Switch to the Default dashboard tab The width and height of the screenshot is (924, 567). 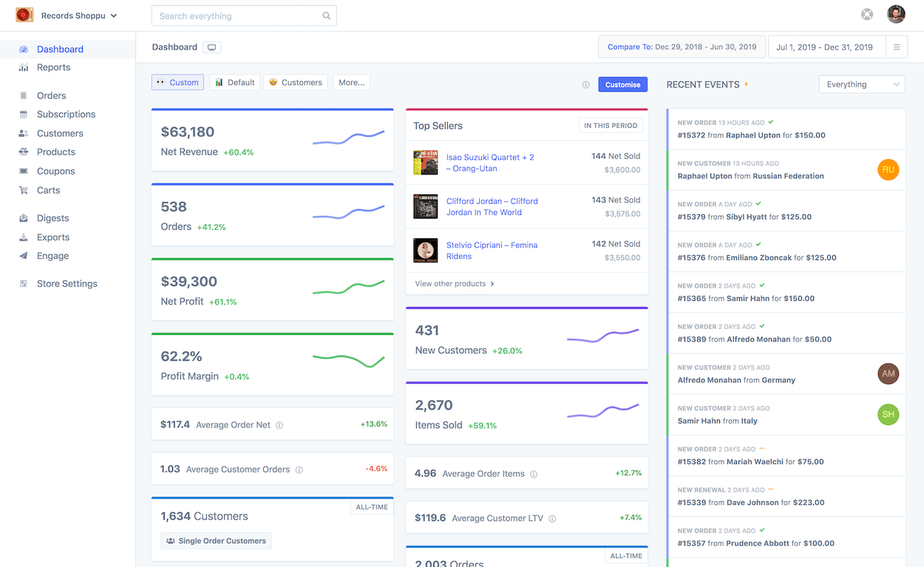pos(234,82)
